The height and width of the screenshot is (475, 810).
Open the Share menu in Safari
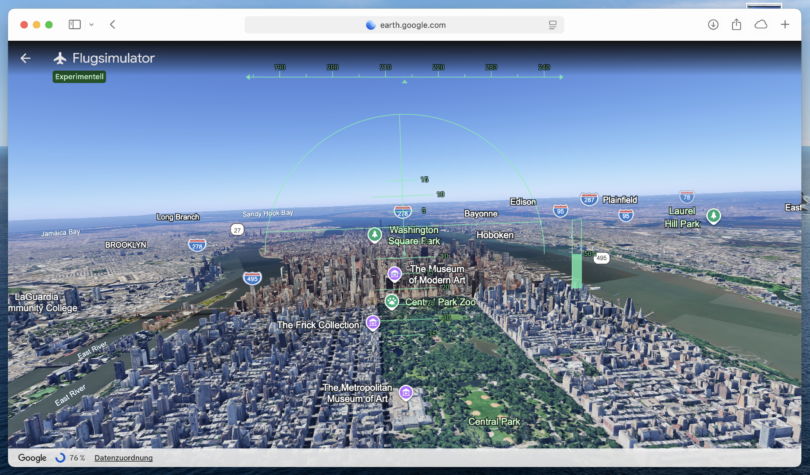736,24
